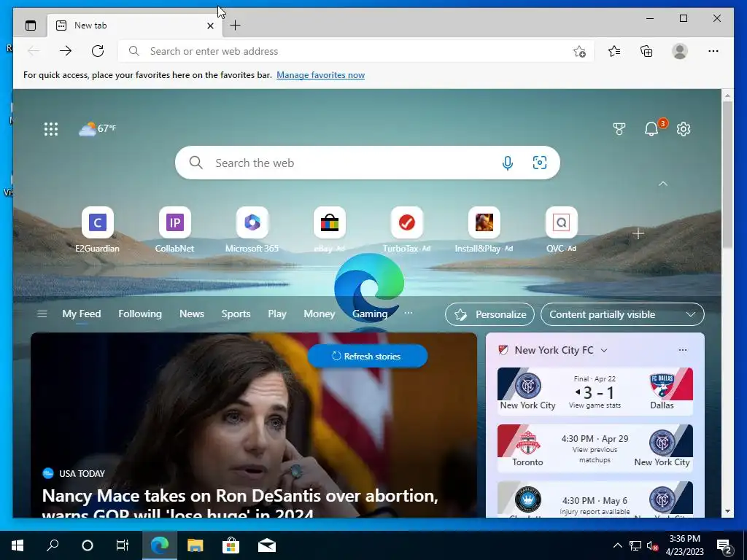Open the feed hamburger menu

click(x=42, y=314)
